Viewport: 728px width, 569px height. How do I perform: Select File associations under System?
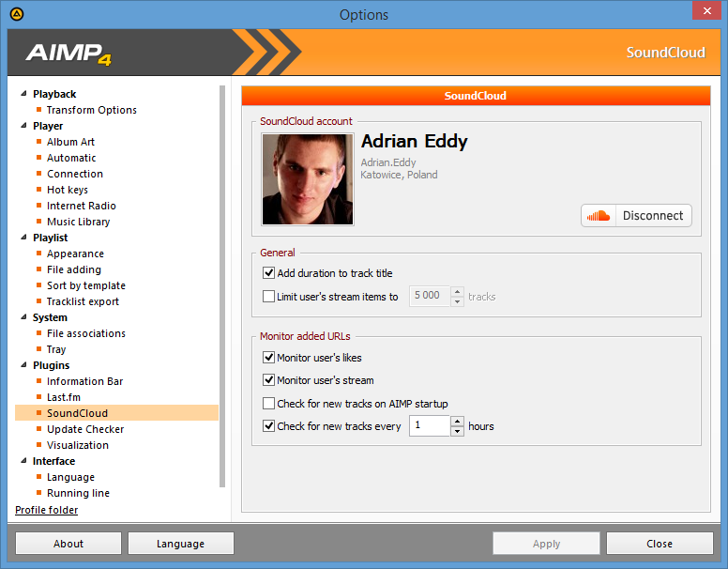(x=86, y=333)
